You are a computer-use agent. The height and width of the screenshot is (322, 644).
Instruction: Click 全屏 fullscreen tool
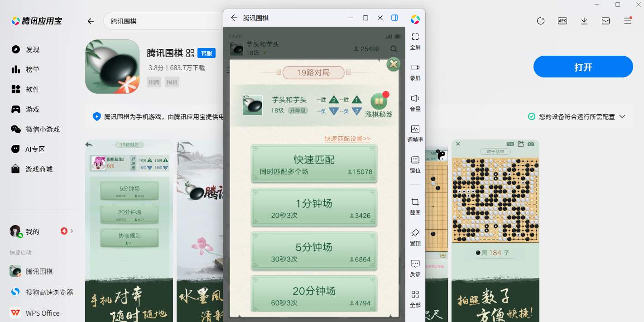coord(415,41)
